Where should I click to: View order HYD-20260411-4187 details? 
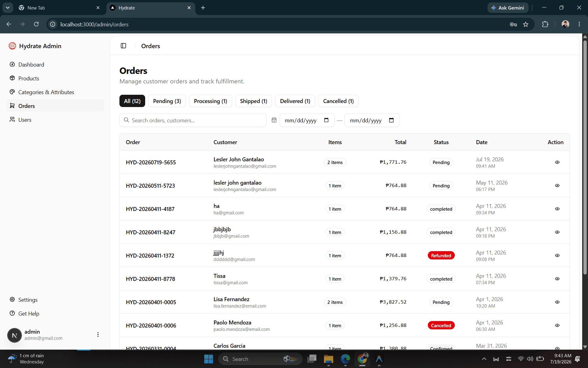tap(557, 209)
